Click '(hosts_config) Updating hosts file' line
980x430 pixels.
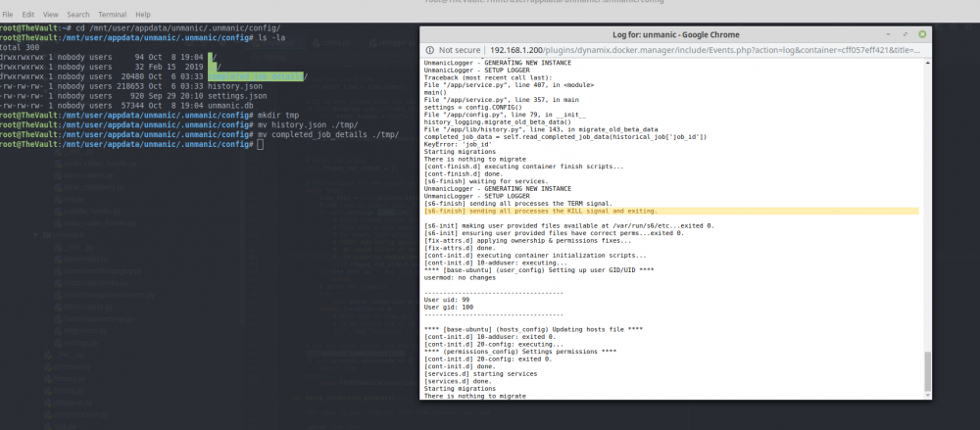pyautogui.click(x=534, y=329)
